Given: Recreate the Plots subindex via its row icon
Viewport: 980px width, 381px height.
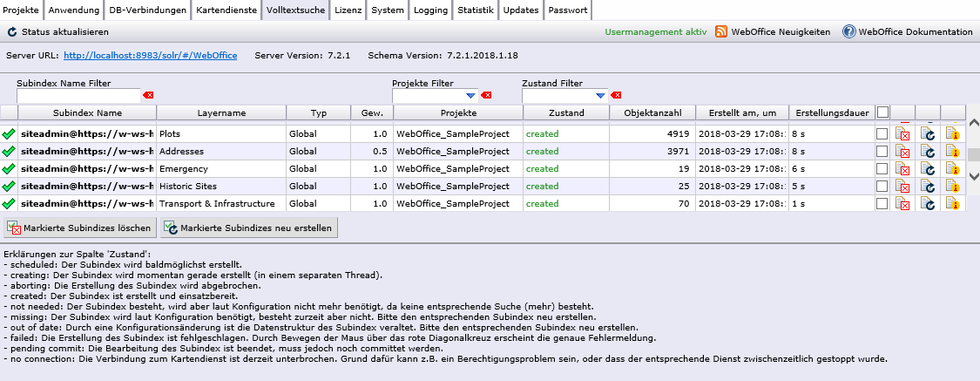Looking at the screenshot, I should click(928, 134).
